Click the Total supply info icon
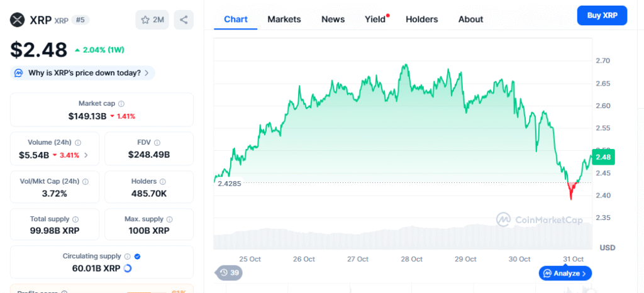Image resolution: width=644 pixels, height=293 pixels. point(75,219)
